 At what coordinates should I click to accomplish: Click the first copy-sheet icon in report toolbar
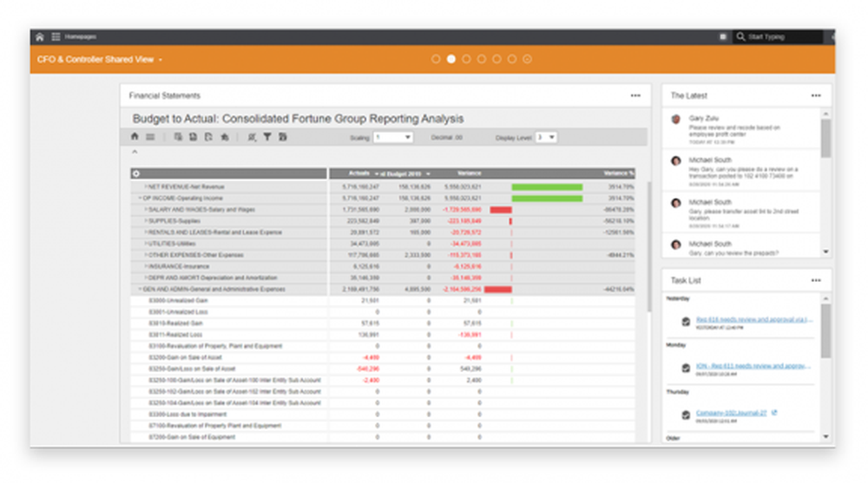click(x=178, y=137)
